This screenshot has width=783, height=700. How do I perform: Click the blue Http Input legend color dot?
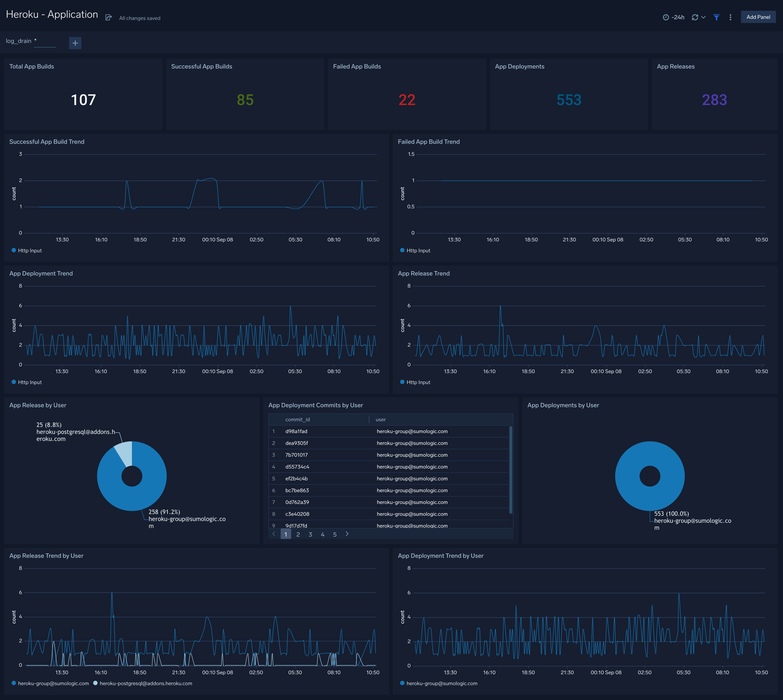coord(14,250)
